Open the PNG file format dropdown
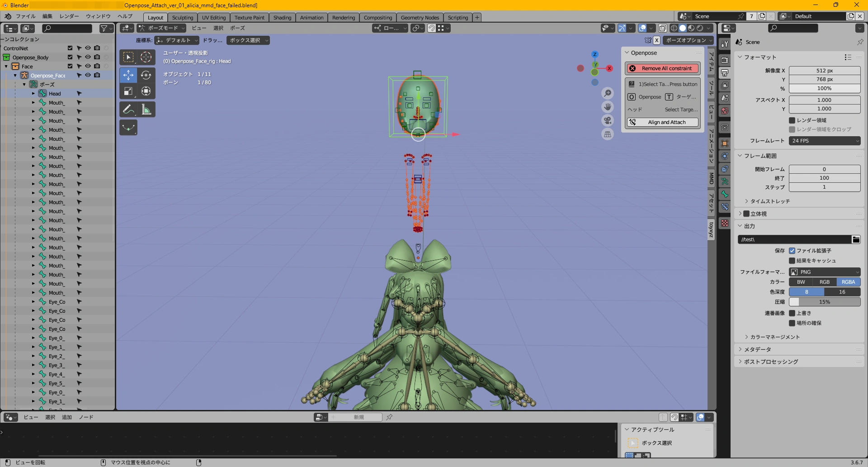Image resolution: width=868 pixels, height=467 pixels. 824,272
